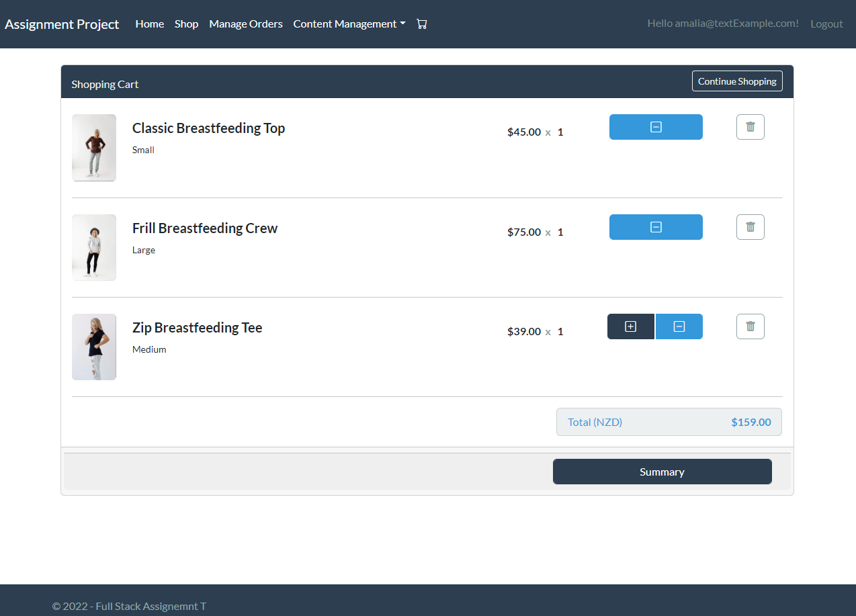Increase quantity of Zip Breastfeeding Tee
This screenshot has width=856, height=616.
(x=630, y=326)
